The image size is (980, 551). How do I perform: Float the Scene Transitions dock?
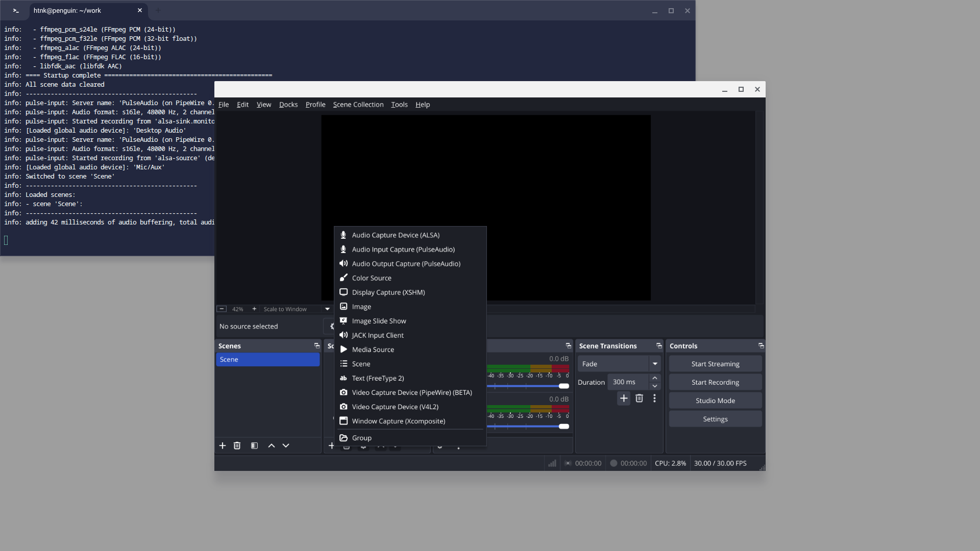pyautogui.click(x=659, y=346)
